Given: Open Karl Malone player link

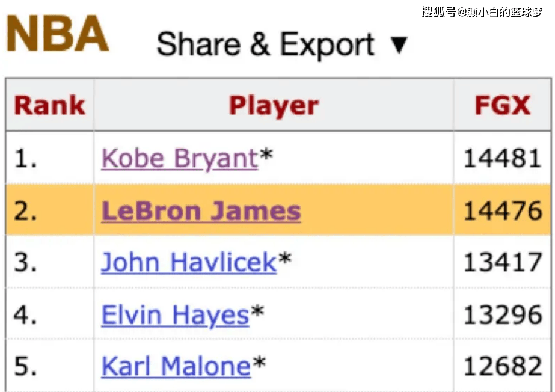Looking at the screenshot, I should click(x=176, y=366).
